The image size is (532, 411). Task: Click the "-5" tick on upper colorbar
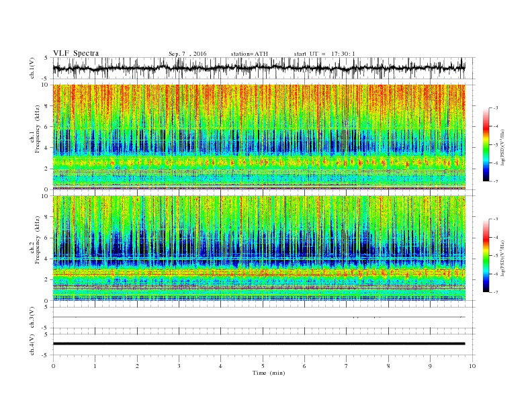[x=496, y=145]
